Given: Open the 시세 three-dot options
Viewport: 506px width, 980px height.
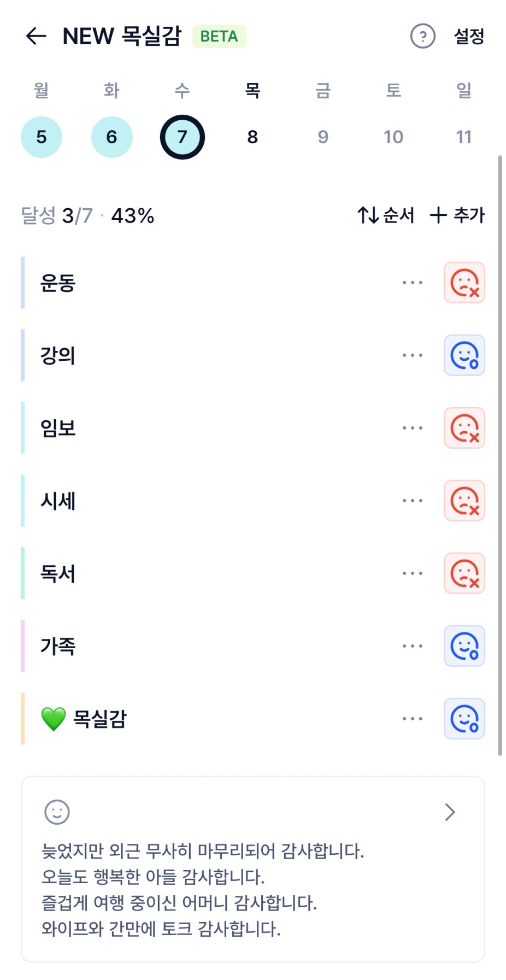Looking at the screenshot, I should 412,501.
